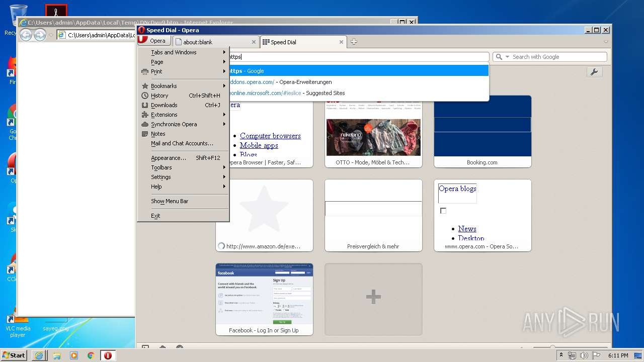Open Mail and Chat Accounts...

coord(184,143)
